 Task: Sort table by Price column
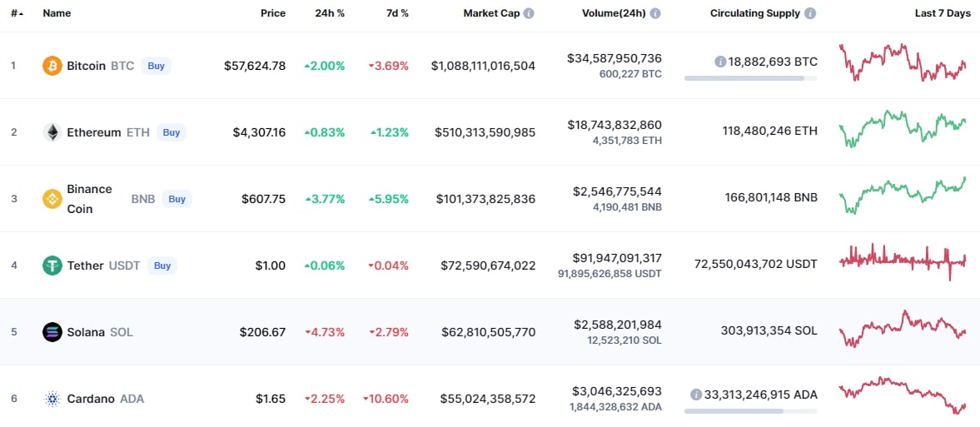click(273, 13)
